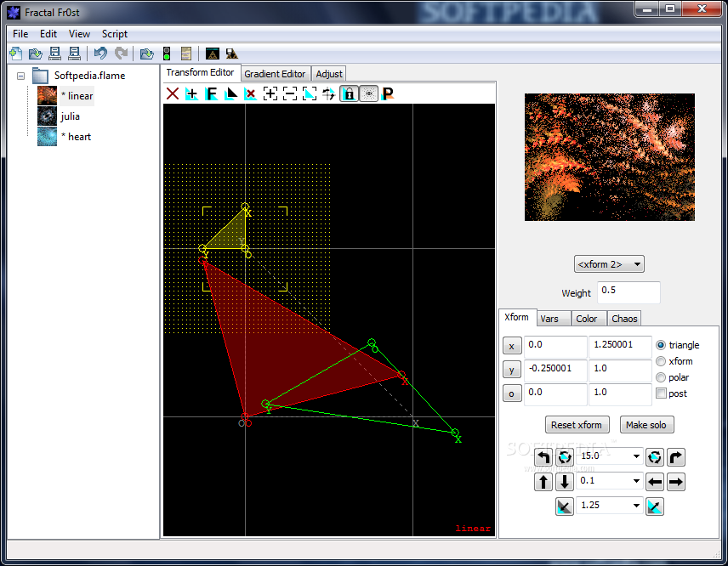This screenshot has height=566, width=728.
Task: Select the * heart flame in the tree
Action: 77,137
